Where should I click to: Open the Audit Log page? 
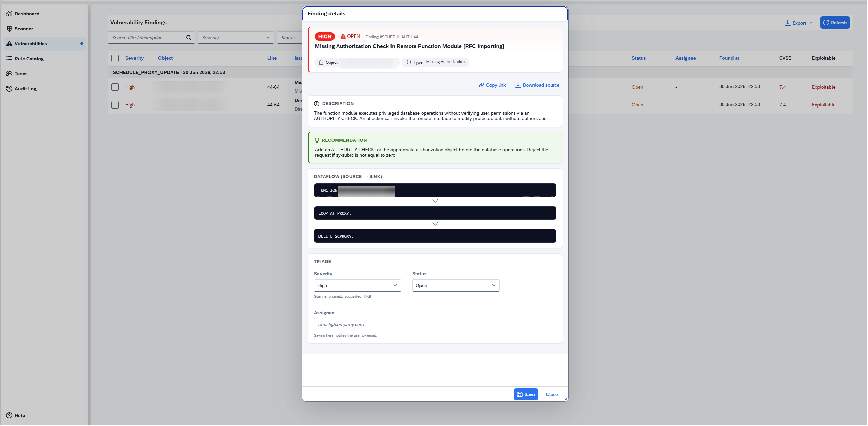coord(45,89)
